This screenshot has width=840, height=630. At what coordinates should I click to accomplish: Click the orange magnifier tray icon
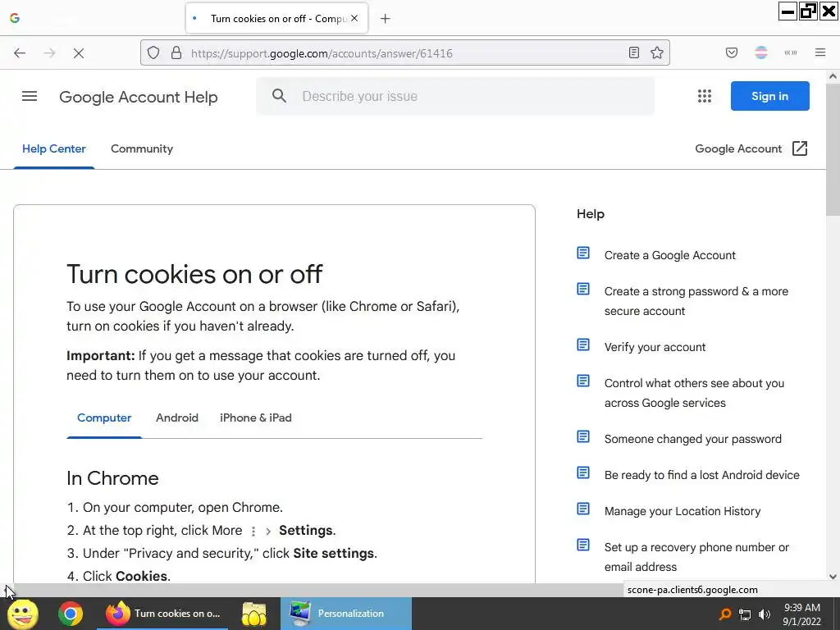(x=725, y=614)
